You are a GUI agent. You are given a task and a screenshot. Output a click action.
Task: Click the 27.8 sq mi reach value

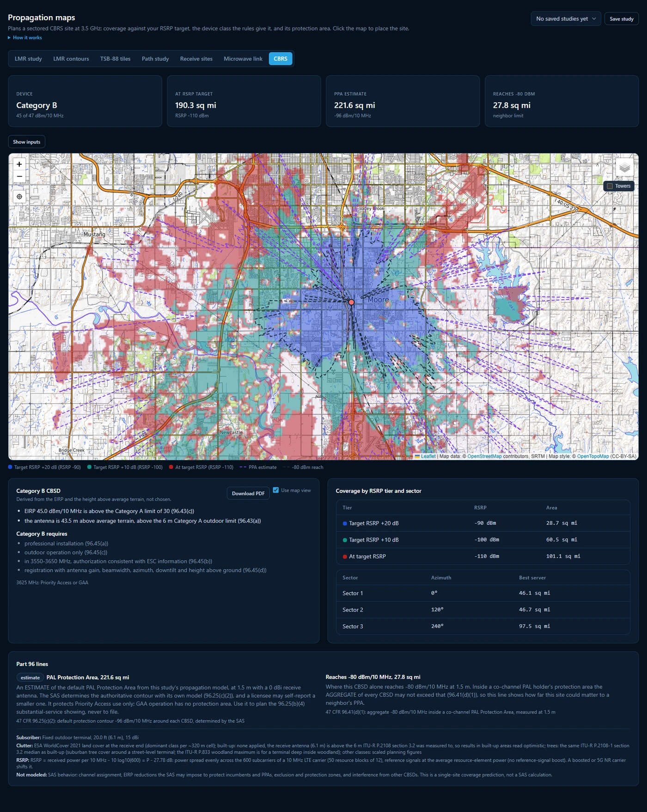click(512, 105)
